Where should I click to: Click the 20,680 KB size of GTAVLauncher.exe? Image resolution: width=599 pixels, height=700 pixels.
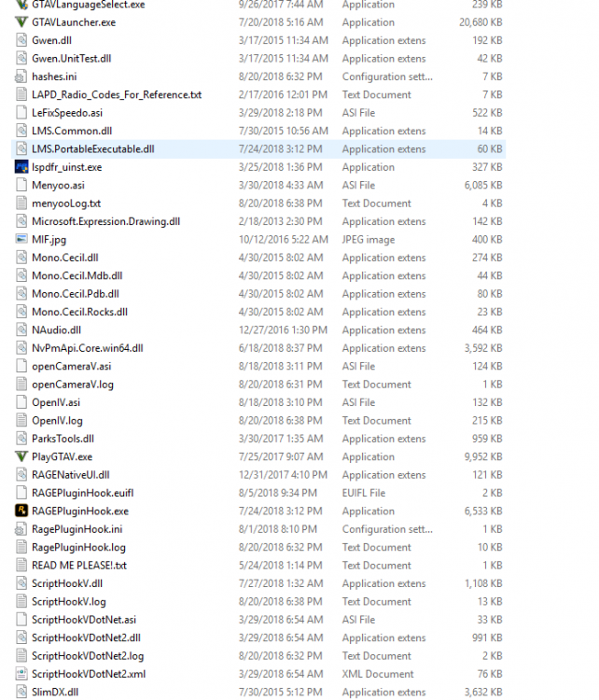pyautogui.click(x=481, y=21)
